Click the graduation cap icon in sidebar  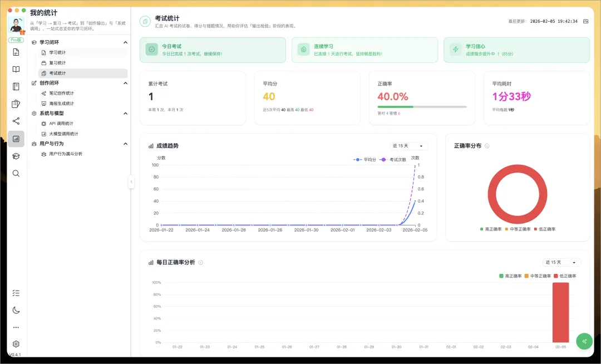coord(16,156)
